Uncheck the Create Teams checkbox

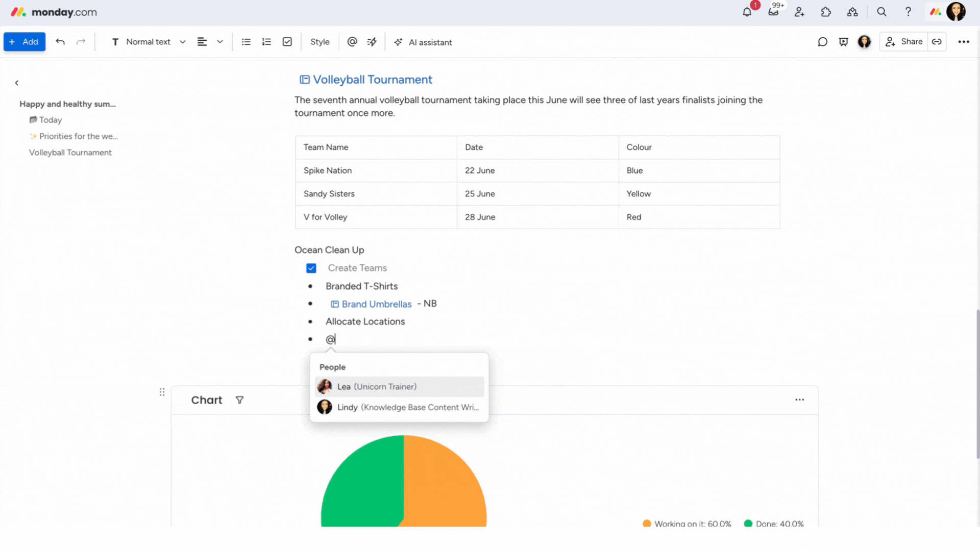(311, 268)
